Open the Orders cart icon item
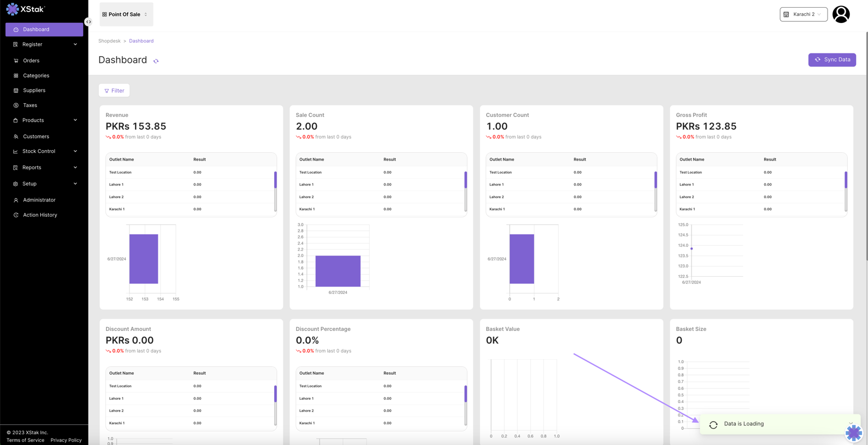The image size is (868, 445). [x=31, y=61]
